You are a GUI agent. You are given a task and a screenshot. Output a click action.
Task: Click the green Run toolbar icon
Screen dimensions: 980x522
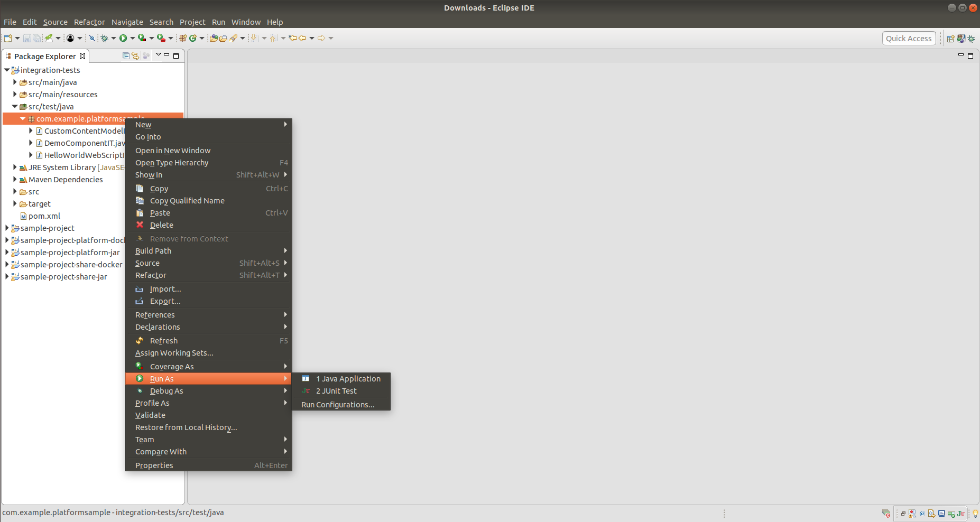point(123,38)
